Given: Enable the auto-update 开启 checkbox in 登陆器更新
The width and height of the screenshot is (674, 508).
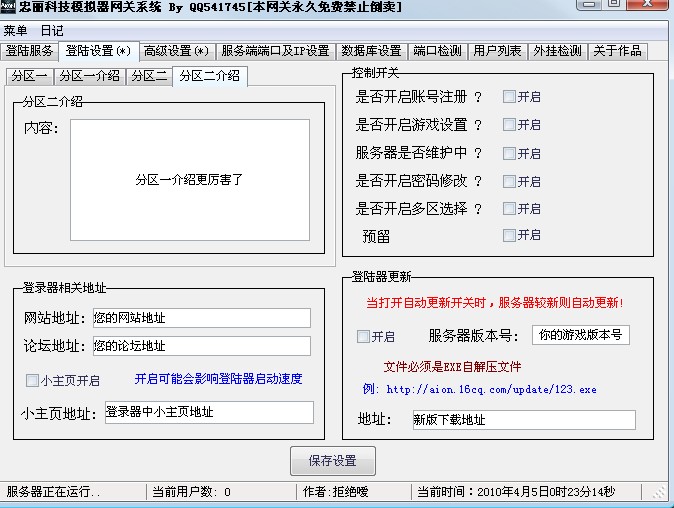Looking at the screenshot, I should pos(363,337).
